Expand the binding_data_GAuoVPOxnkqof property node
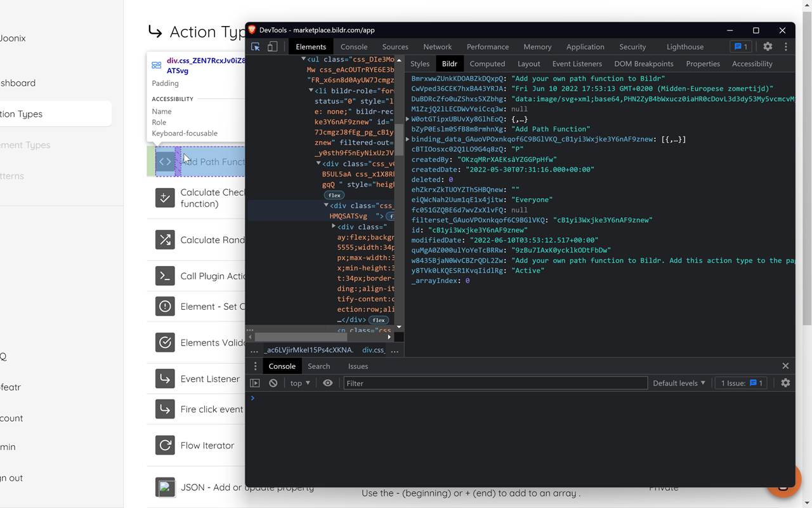Image resolution: width=812 pixels, height=508 pixels. tap(409, 139)
